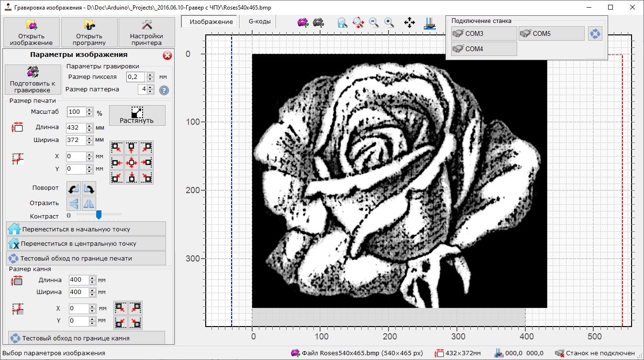Decrease print Длинна value

point(89,130)
